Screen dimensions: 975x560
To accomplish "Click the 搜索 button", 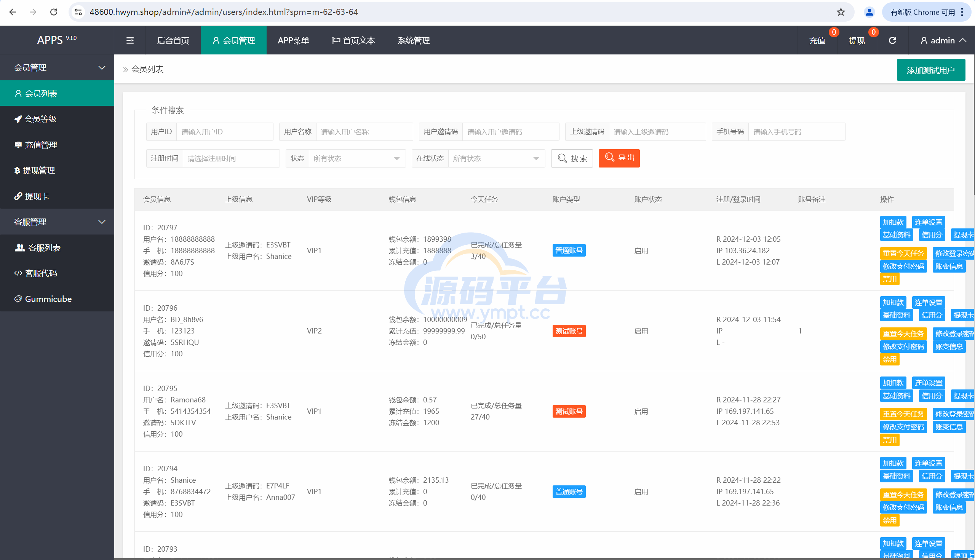I will 572,158.
